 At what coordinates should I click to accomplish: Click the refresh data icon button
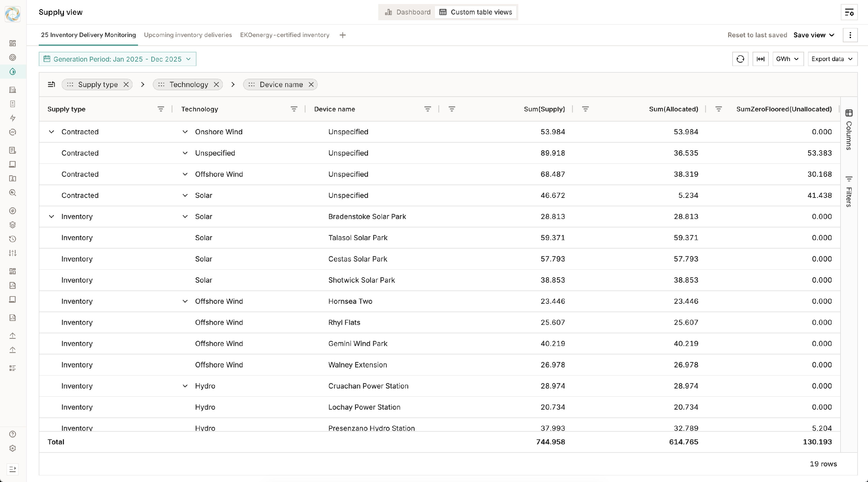[x=740, y=59]
